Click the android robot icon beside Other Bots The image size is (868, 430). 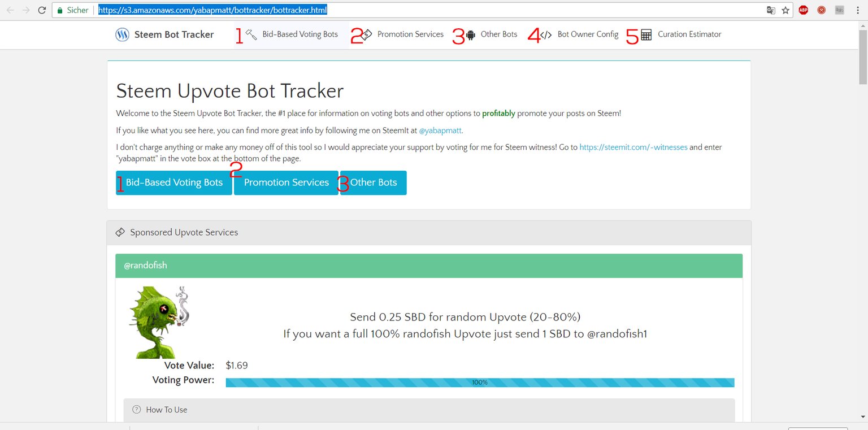471,35
